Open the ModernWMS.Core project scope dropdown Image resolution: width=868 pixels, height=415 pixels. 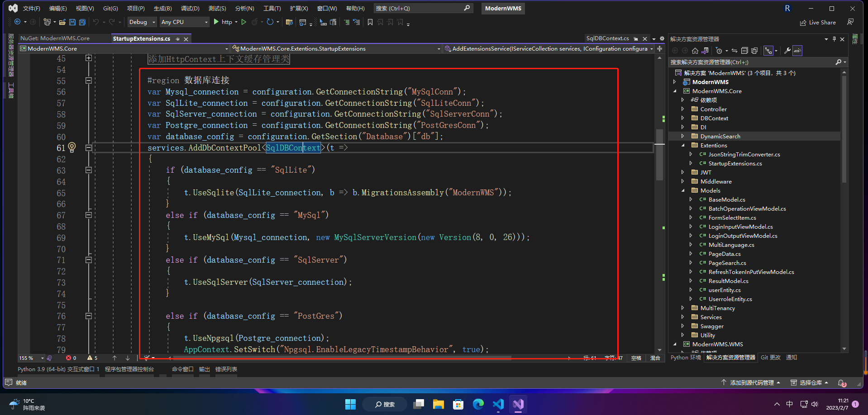click(124, 48)
